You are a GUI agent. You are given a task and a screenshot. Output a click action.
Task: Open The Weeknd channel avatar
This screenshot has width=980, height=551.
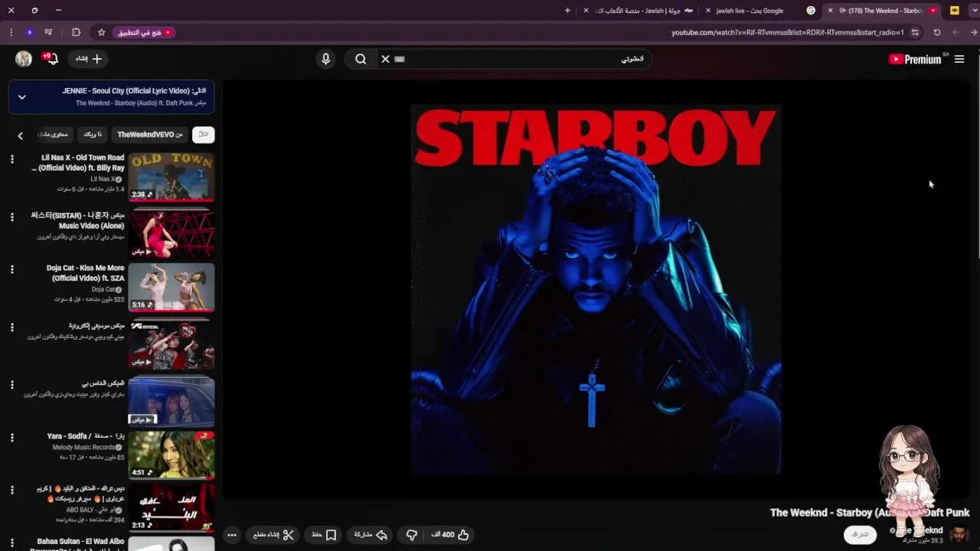(x=959, y=534)
